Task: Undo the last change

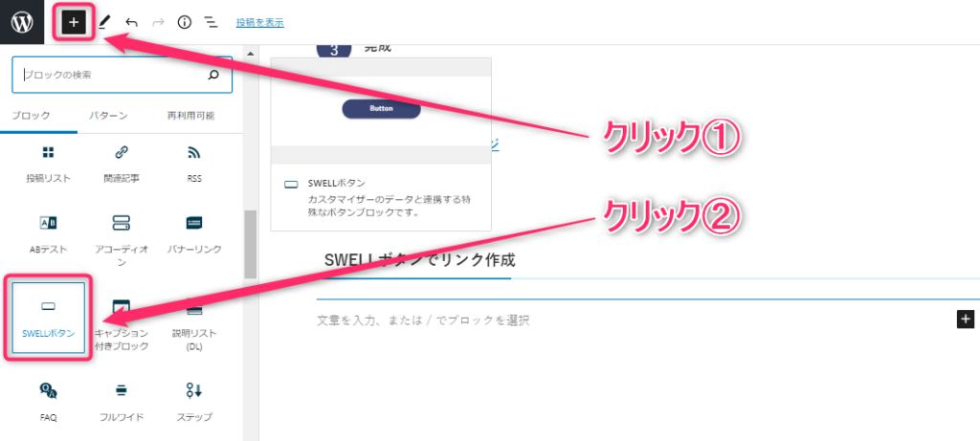Action: tap(131, 23)
